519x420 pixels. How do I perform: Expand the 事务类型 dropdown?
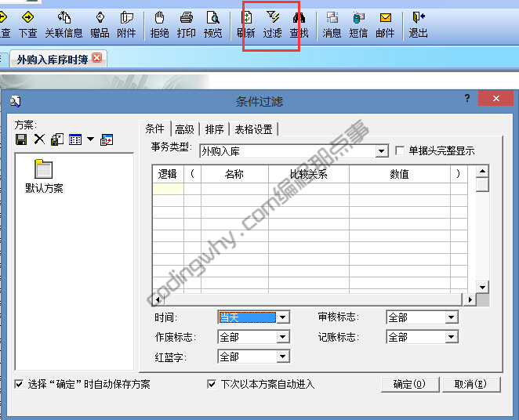coord(382,151)
